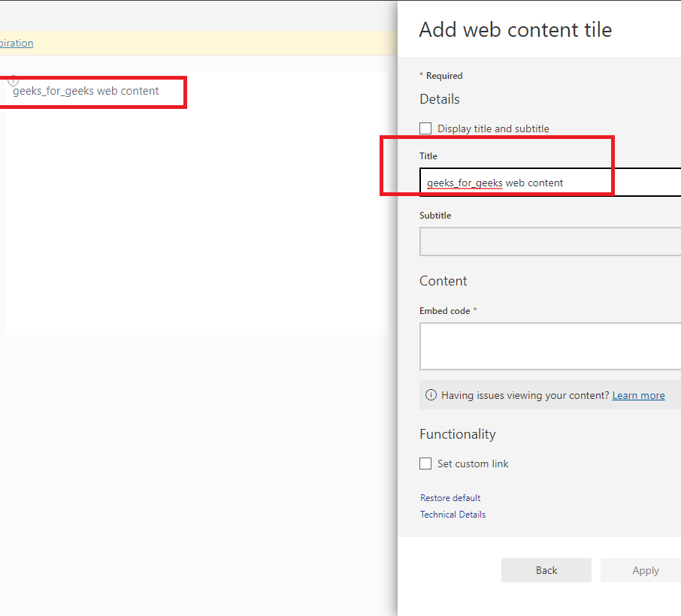Click the underlined 'piration' link in the yellow banner
The height and width of the screenshot is (616, 681).
tap(17, 43)
